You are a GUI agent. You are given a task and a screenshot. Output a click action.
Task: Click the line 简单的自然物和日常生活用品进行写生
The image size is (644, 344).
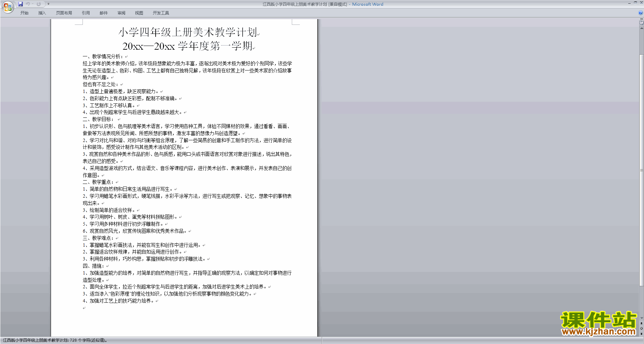tap(128, 189)
